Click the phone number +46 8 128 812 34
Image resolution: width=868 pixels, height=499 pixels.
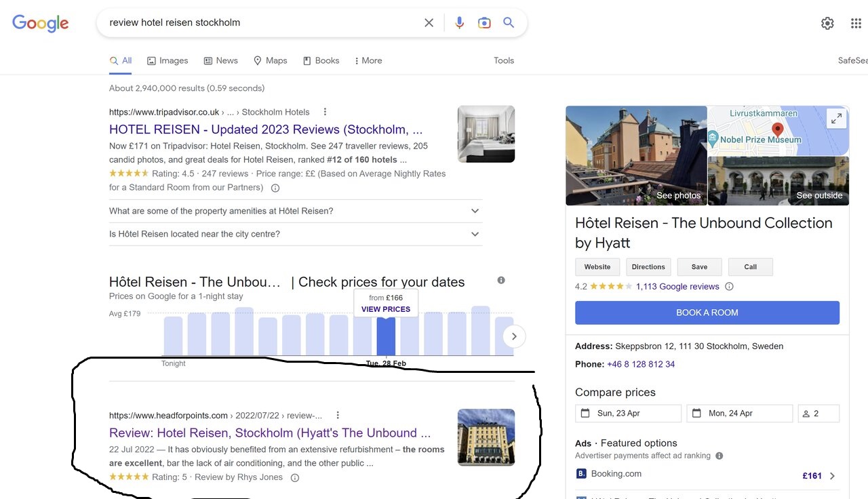[x=641, y=364]
